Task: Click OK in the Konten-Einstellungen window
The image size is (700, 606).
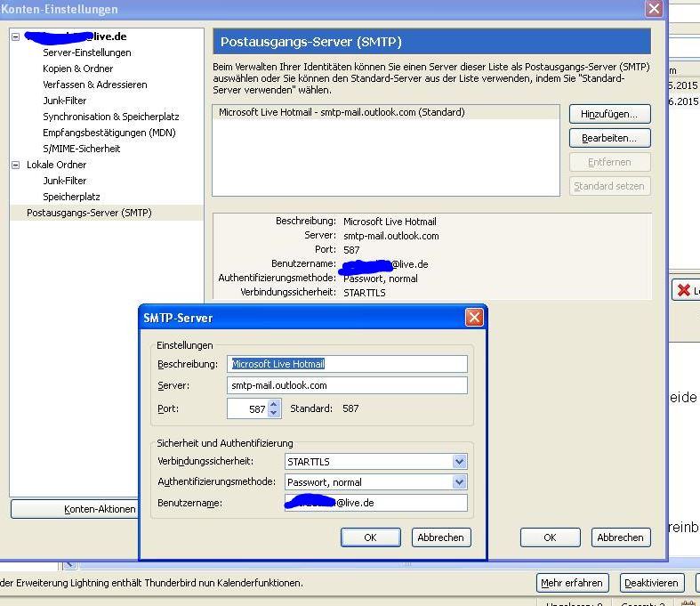Action: (550, 537)
